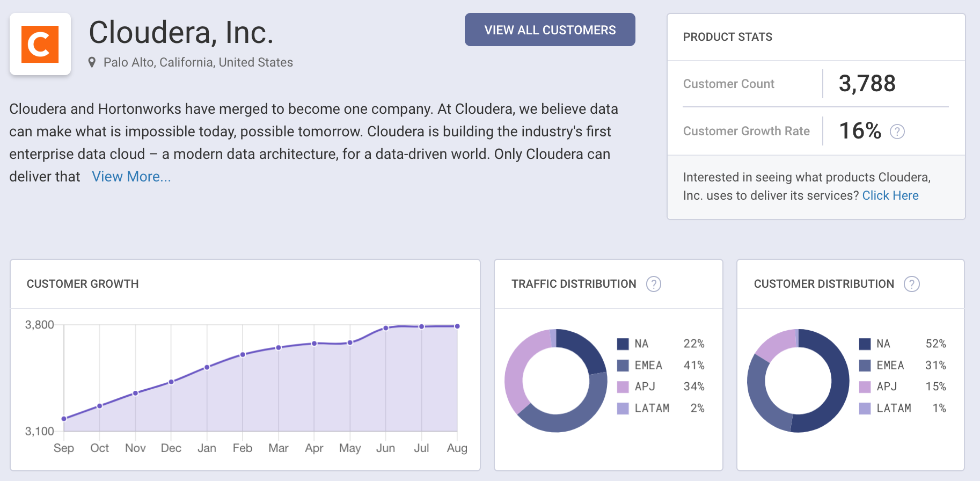Screen dimensions: 980x481
Task: Click the Customer Count label
Action: click(729, 84)
